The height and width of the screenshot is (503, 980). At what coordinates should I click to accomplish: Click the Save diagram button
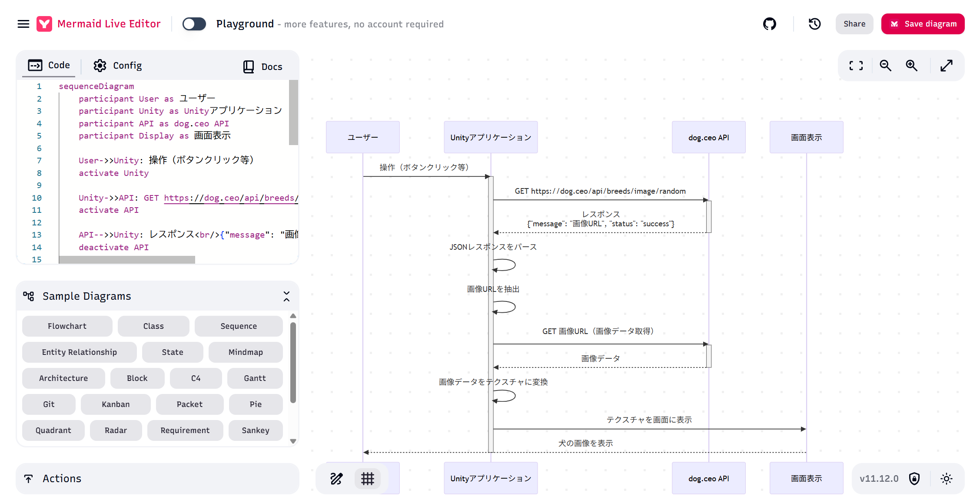tap(923, 24)
